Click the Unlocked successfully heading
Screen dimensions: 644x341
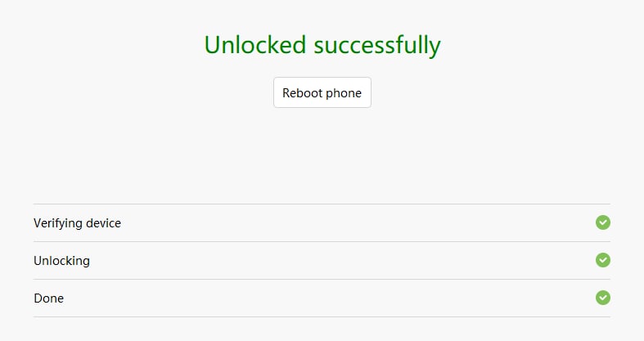[x=322, y=45]
